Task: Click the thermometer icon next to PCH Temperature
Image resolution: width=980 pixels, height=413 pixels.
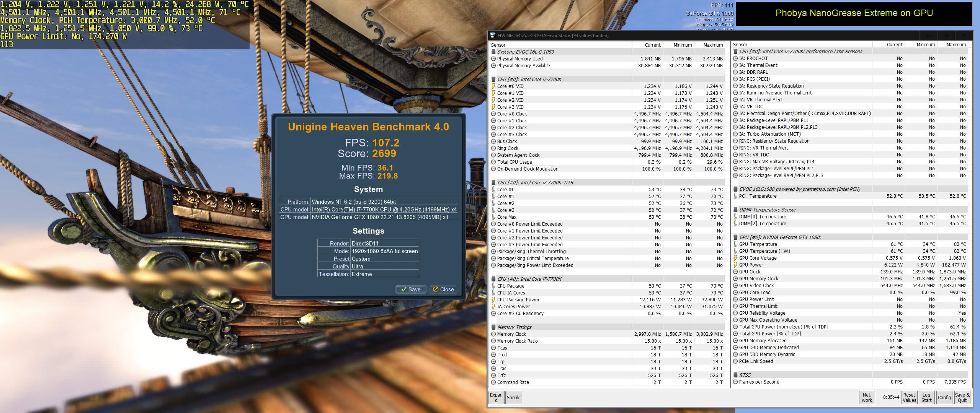Action: 735,196
